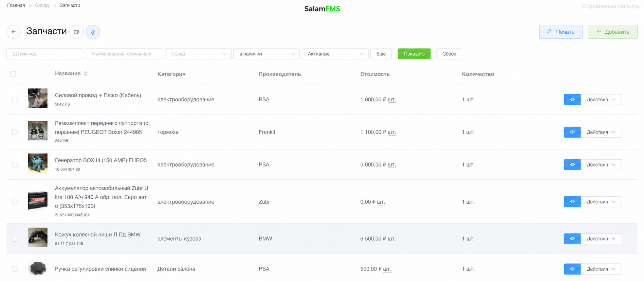
Task: Check the Кожух колесной ниши row checkbox
Action: point(15,239)
